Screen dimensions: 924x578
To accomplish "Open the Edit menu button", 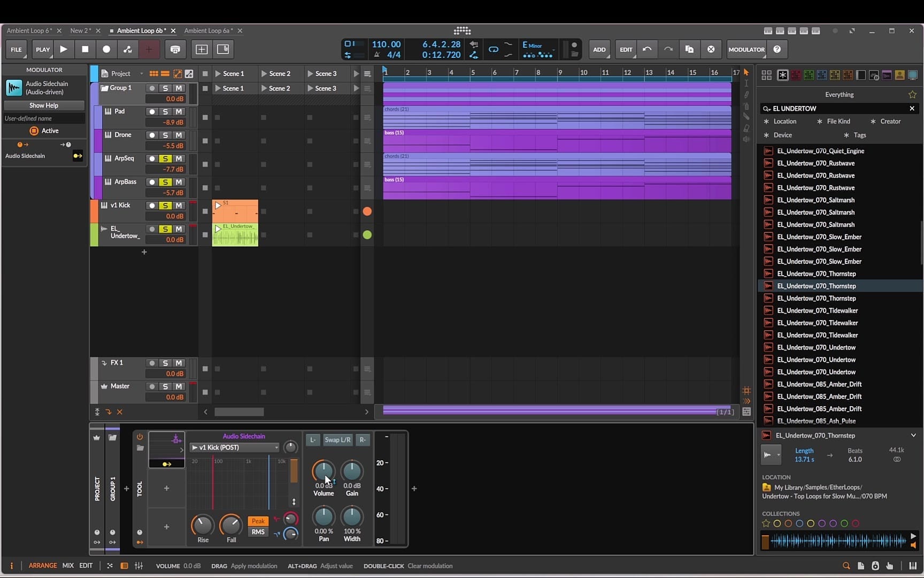I will 626,49.
